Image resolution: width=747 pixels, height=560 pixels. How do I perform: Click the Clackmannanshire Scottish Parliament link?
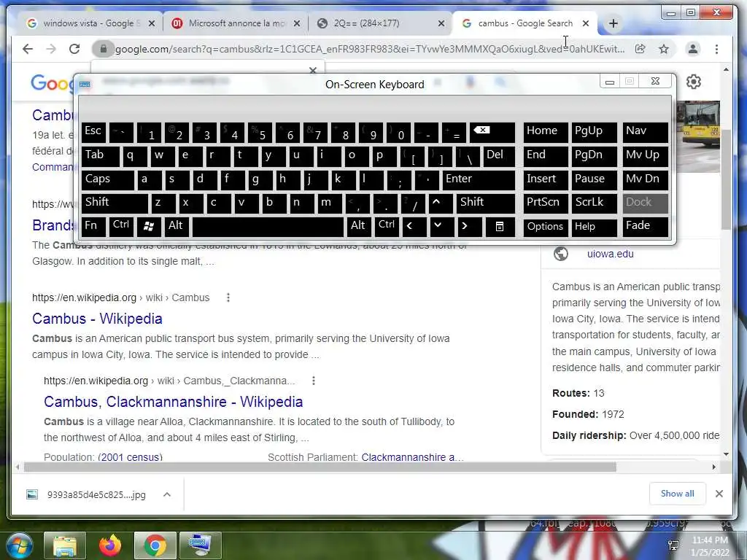412,457
